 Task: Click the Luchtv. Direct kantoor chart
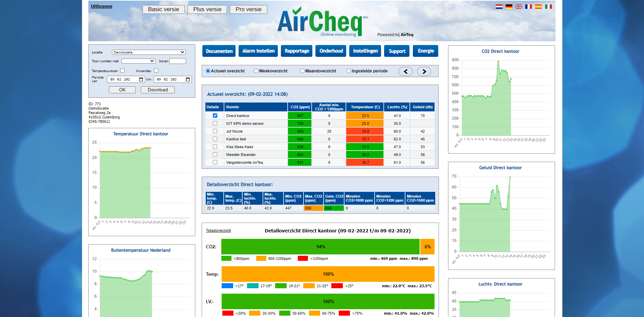(x=501, y=298)
